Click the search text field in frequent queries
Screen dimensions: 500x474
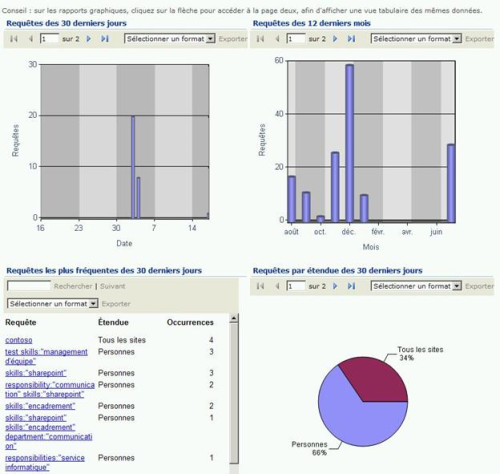tap(29, 286)
